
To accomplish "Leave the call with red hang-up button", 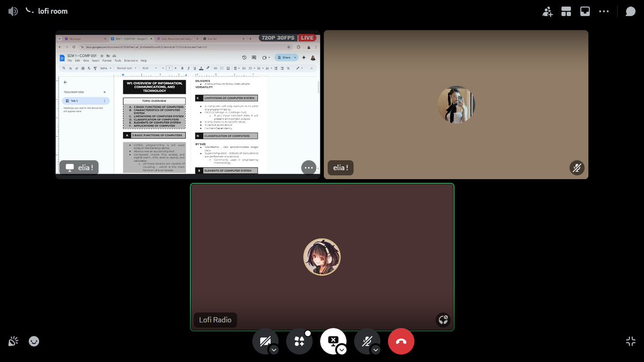I will point(401,341).
